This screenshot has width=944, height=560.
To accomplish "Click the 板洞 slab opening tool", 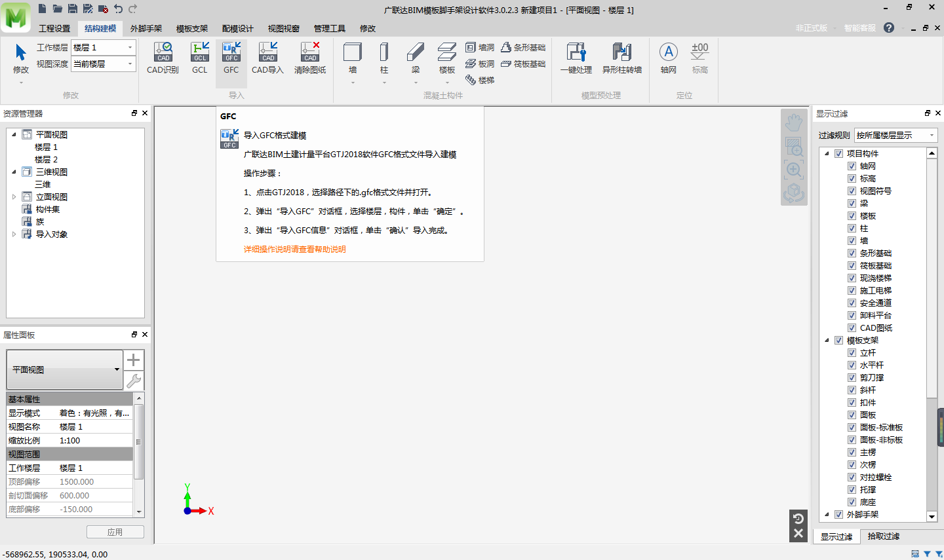I will [x=480, y=64].
